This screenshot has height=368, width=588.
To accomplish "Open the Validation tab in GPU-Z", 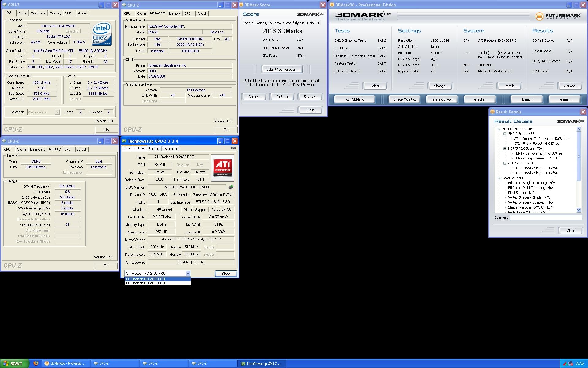I will click(x=171, y=149).
